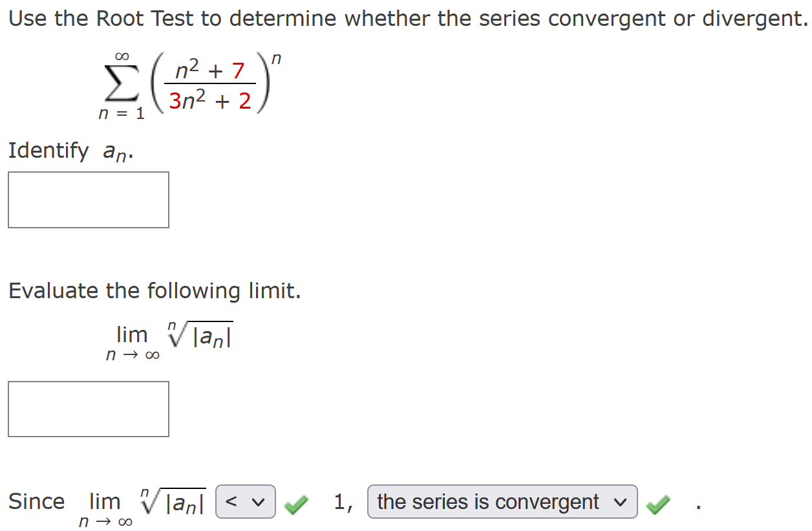812x531 pixels.
Task: Select the answer box under Identify aₙ
Action: (88, 200)
